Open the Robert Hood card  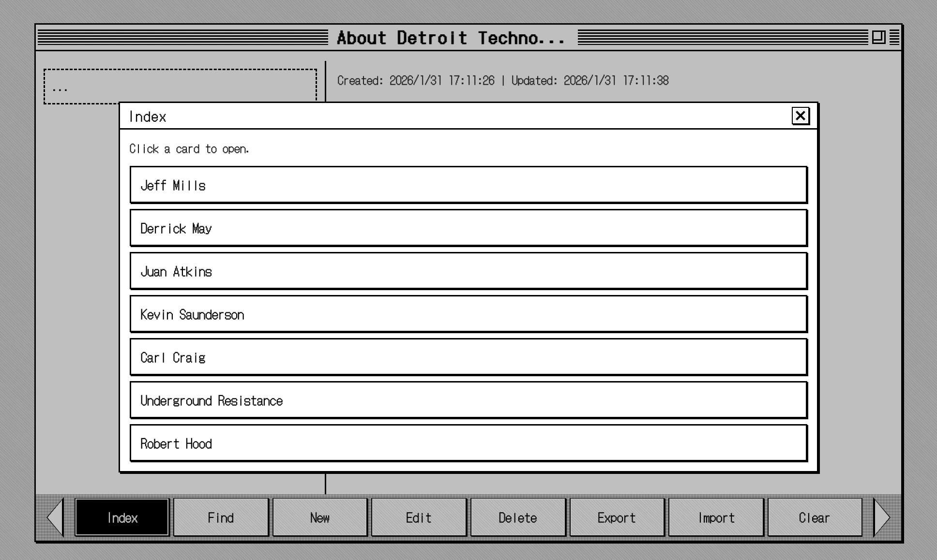(468, 443)
